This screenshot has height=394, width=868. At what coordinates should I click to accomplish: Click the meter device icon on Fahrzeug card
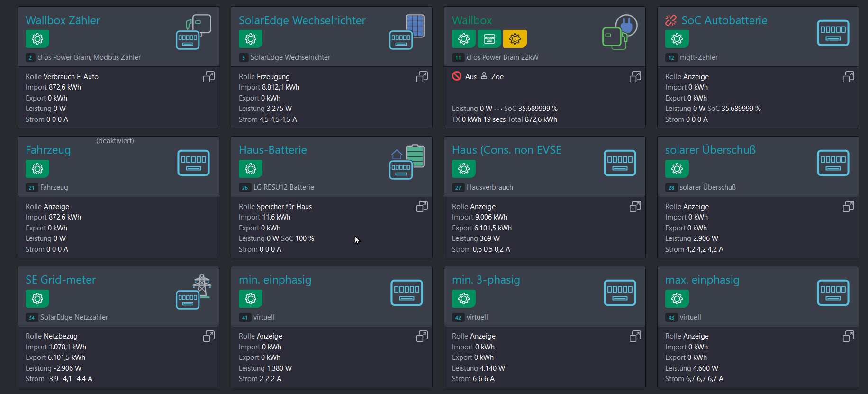pyautogui.click(x=193, y=163)
